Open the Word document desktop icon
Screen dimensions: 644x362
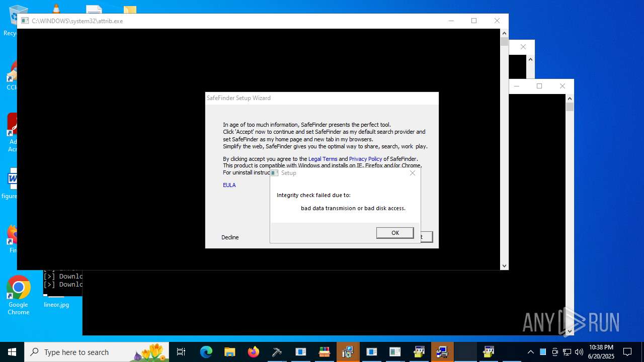pos(11,184)
